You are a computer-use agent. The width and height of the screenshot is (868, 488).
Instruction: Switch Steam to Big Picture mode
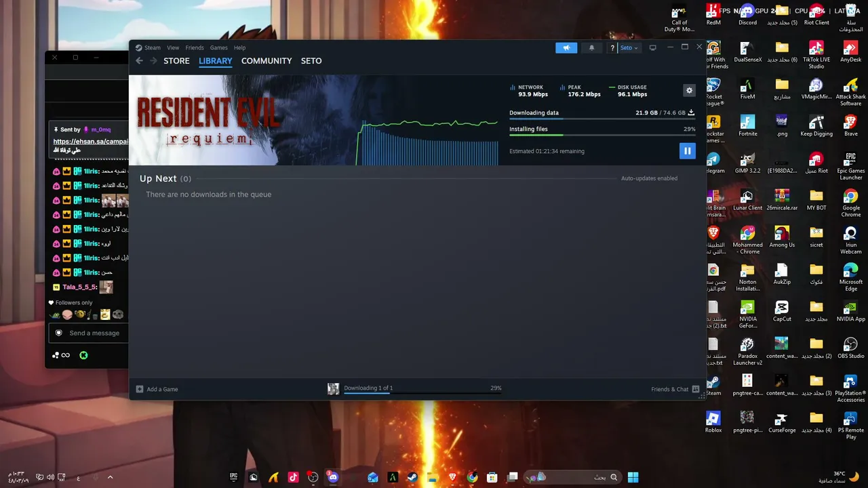pos(652,47)
